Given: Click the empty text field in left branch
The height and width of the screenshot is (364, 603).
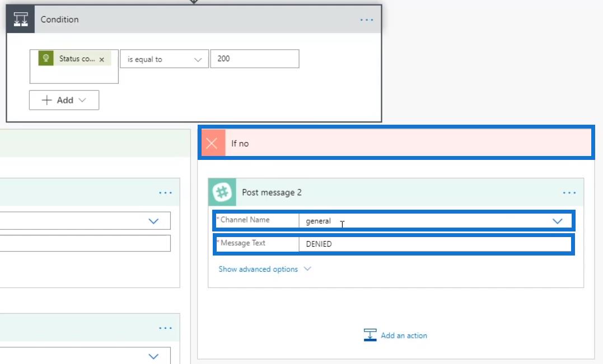Looking at the screenshot, I should pyautogui.click(x=85, y=243).
